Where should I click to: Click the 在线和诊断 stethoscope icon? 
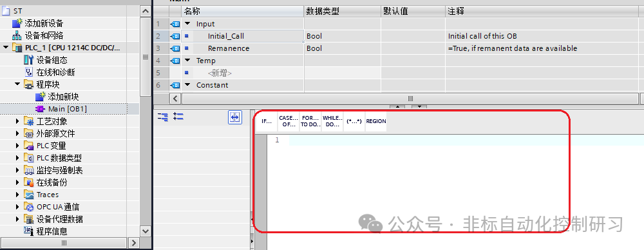[x=29, y=72]
